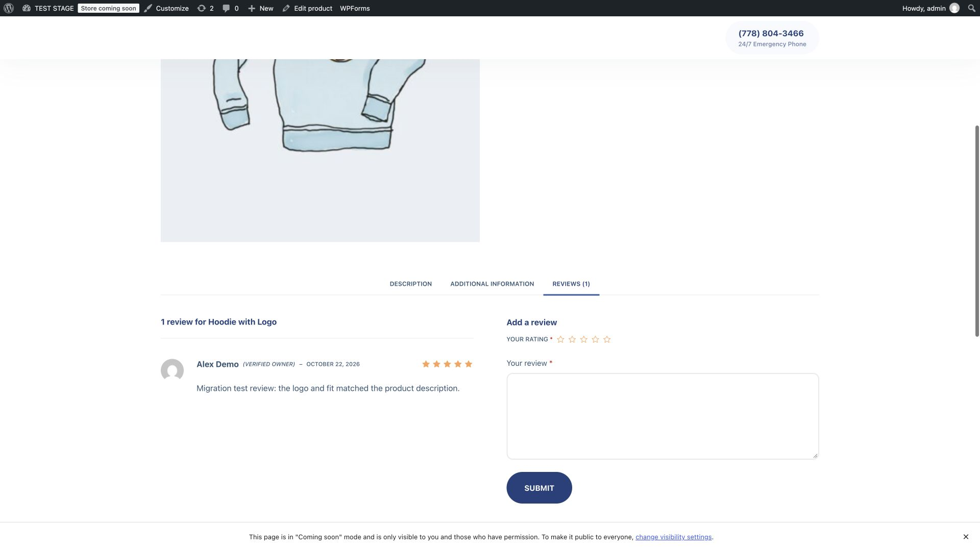This screenshot has width=980, height=551.
Task: Click the admin avatar icon
Action: [954, 8]
